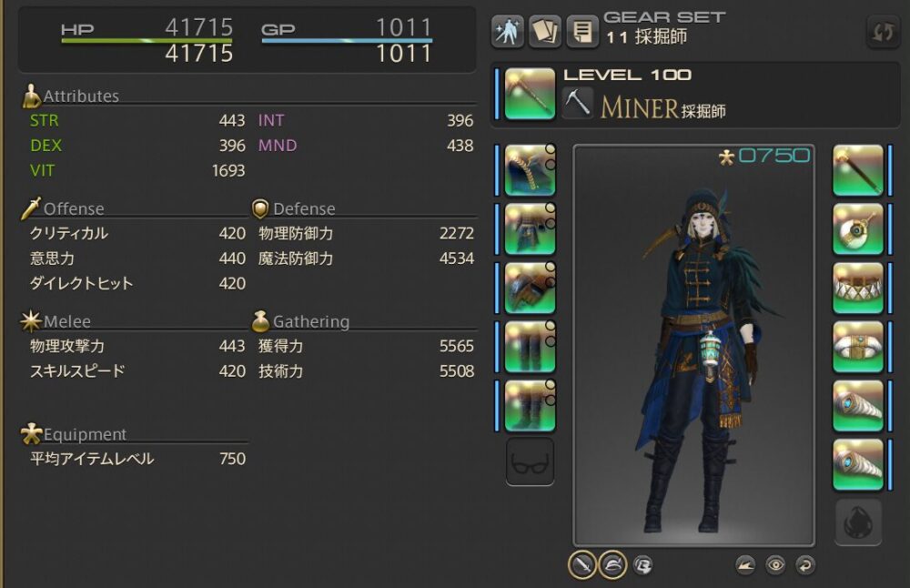Select the leg gear equipment slot
This screenshot has width=910, height=588.
tap(530, 347)
